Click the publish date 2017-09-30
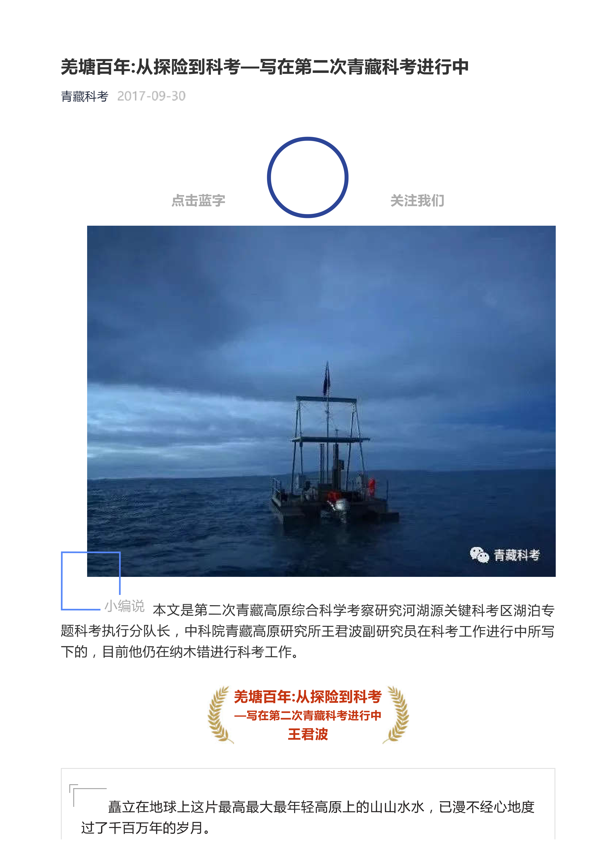Image resolution: width=614 pixels, height=868 pixels. [151, 96]
